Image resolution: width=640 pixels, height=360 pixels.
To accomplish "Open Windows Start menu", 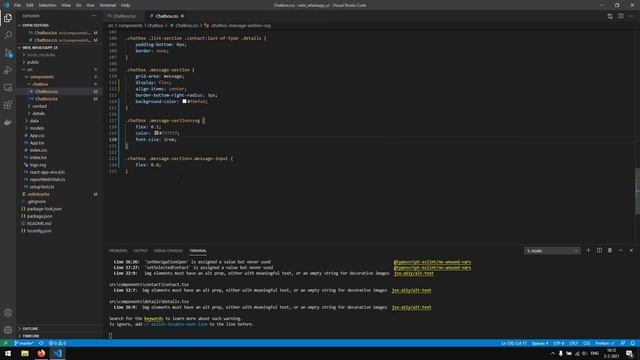I will pos(8,353).
